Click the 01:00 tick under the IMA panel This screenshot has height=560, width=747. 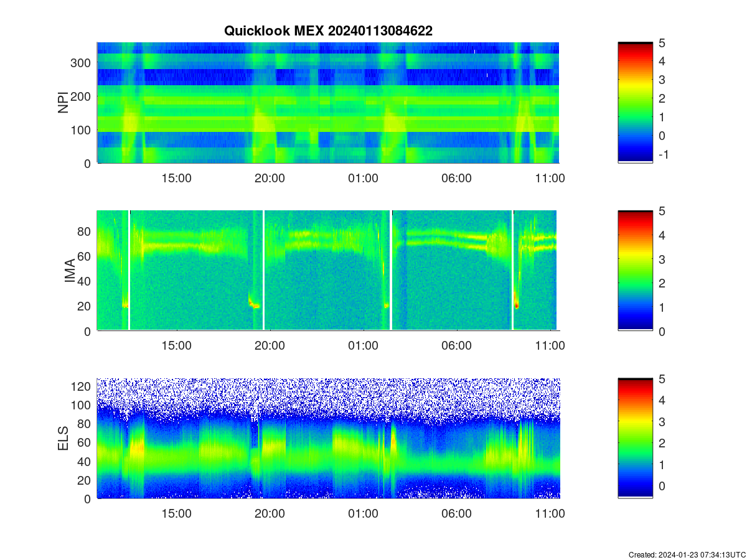coord(363,346)
